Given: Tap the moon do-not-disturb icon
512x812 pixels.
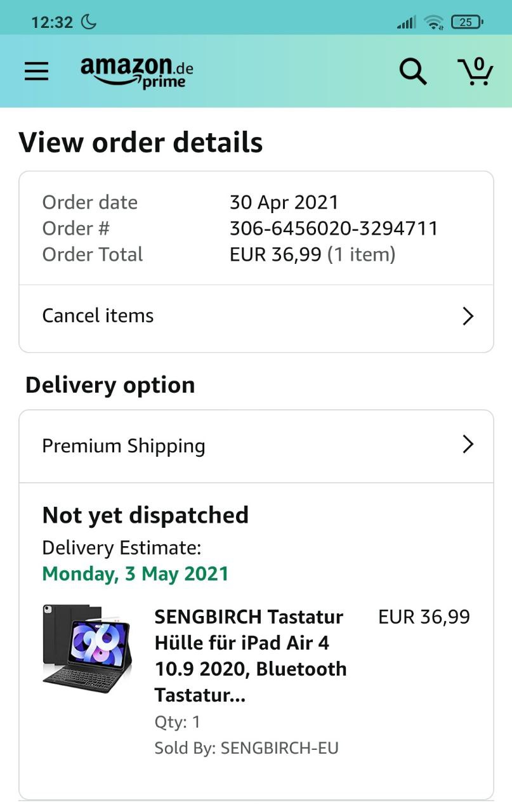Looking at the screenshot, I should pyautogui.click(x=89, y=22).
